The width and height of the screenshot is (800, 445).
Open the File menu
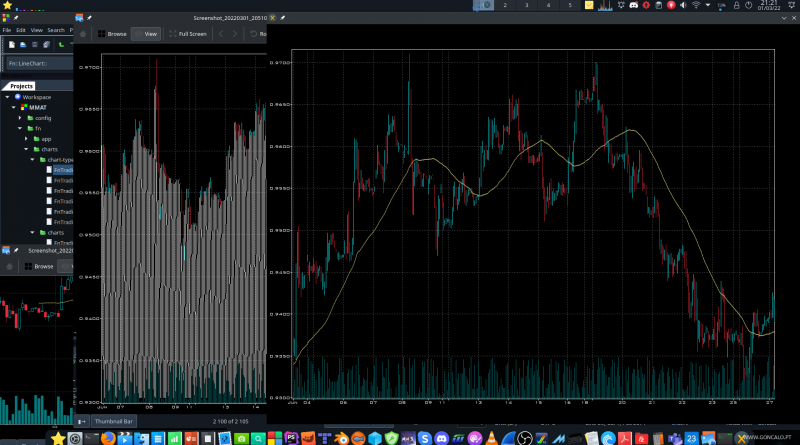(x=6, y=30)
